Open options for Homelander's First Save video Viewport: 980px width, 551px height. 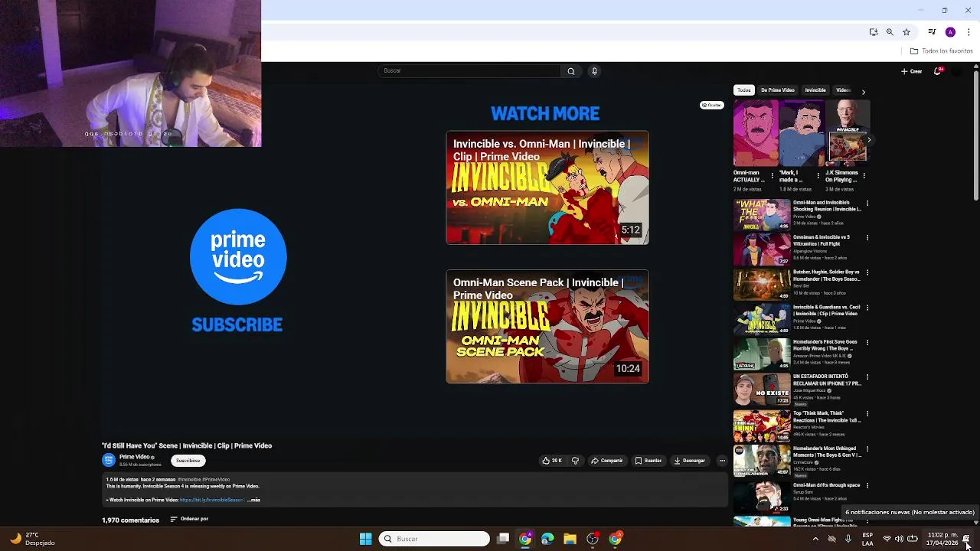click(x=867, y=342)
